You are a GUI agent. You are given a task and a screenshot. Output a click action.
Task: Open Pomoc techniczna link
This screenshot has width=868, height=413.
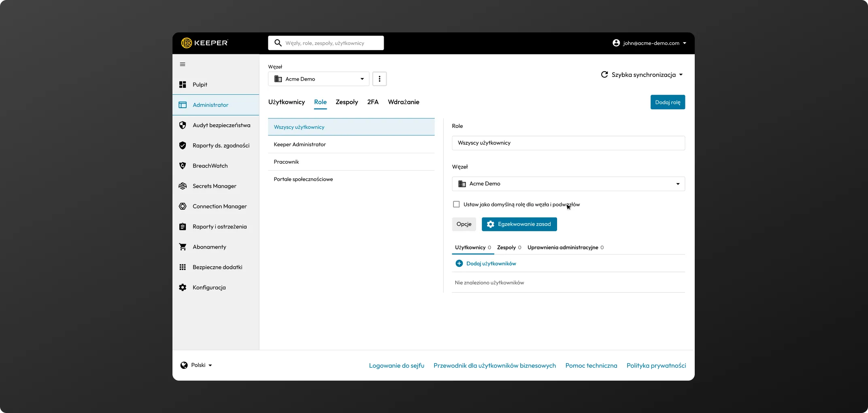[x=591, y=366]
